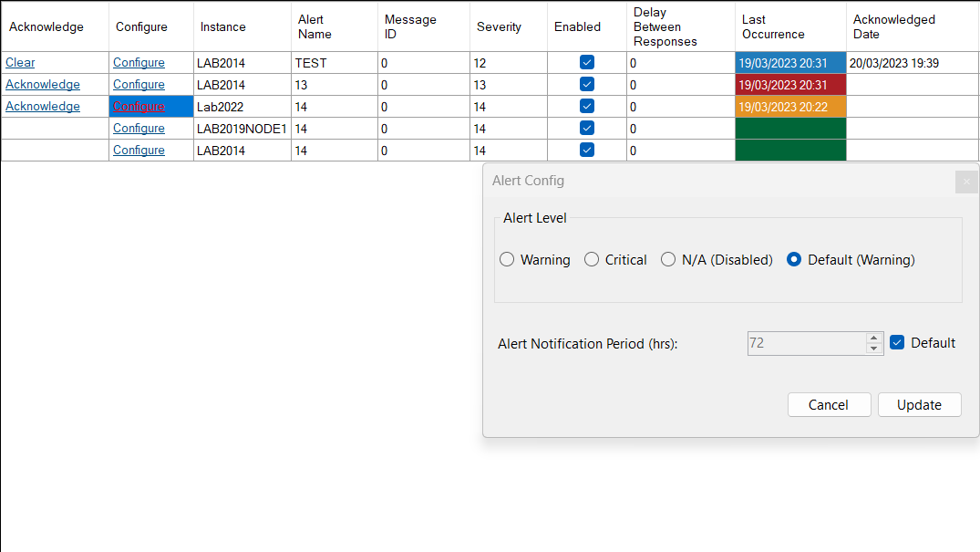Acknowledge the alert with severity 13
The width and height of the screenshot is (980, 552).
pyautogui.click(x=42, y=84)
